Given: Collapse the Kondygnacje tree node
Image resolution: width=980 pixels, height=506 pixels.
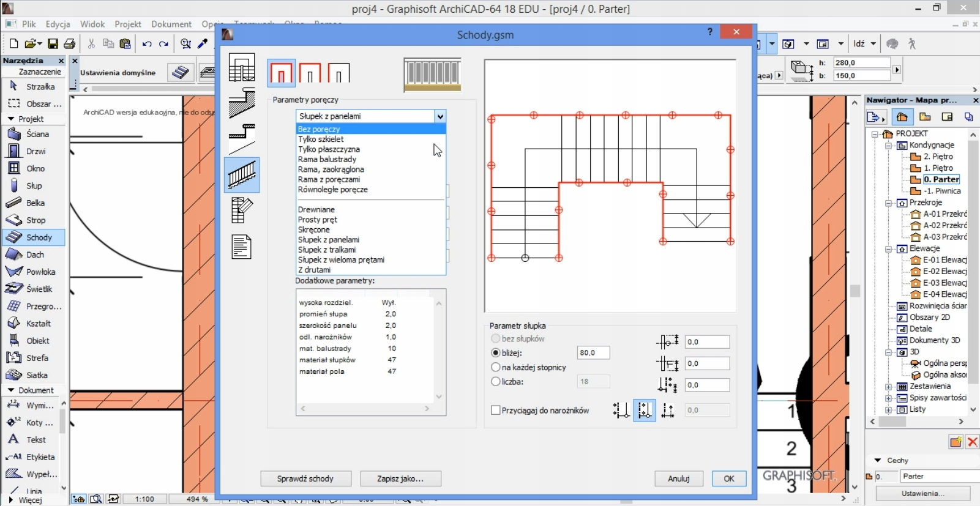Looking at the screenshot, I should 888,146.
